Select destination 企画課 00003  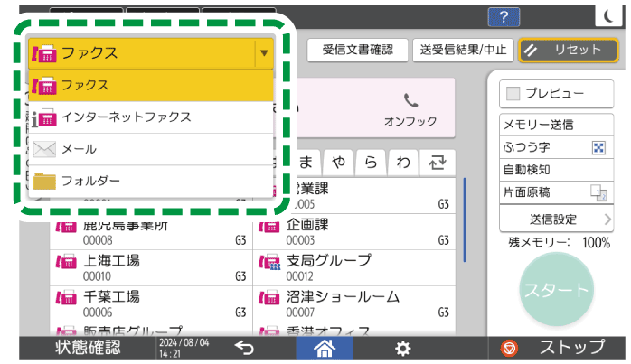click(x=354, y=231)
